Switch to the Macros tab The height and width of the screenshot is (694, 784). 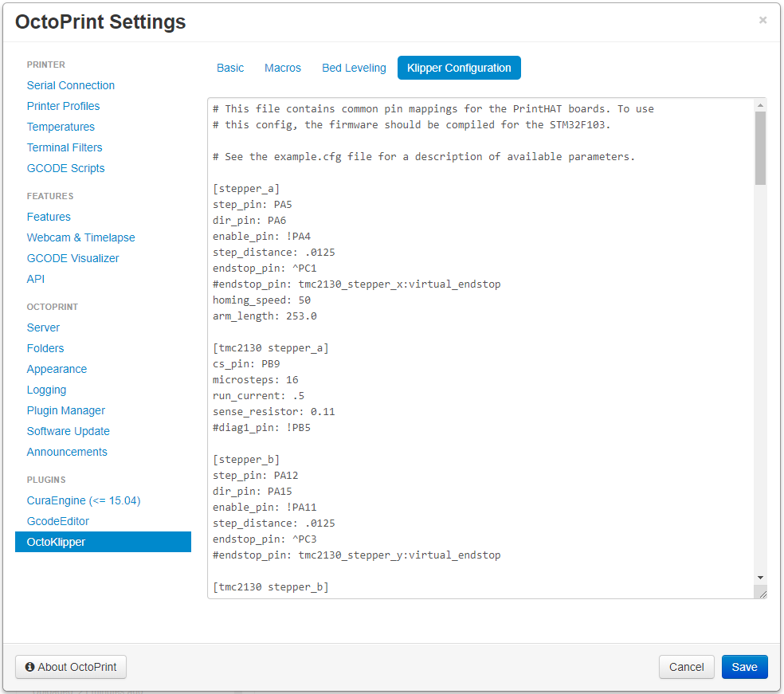click(283, 68)
